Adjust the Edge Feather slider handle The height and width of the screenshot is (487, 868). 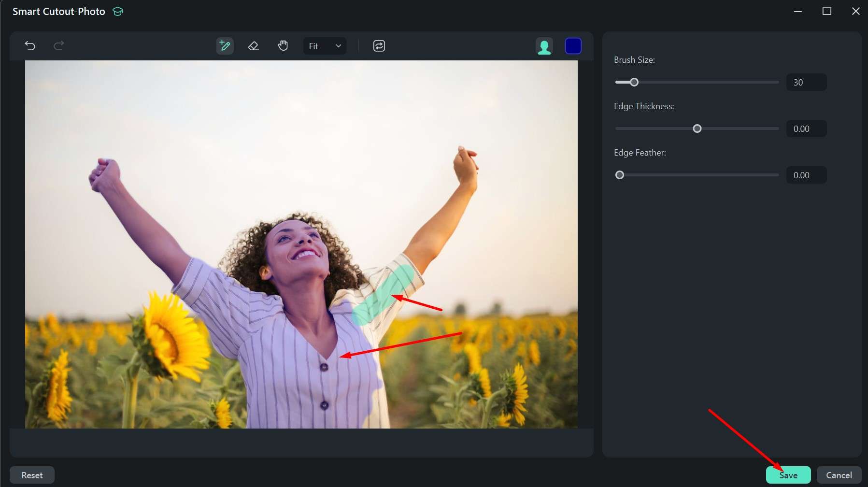620,175
